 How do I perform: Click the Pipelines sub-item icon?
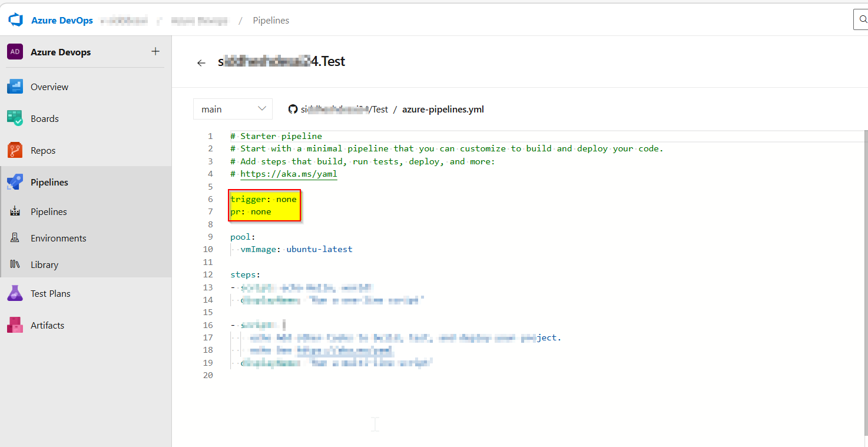[x=15, y=211]
